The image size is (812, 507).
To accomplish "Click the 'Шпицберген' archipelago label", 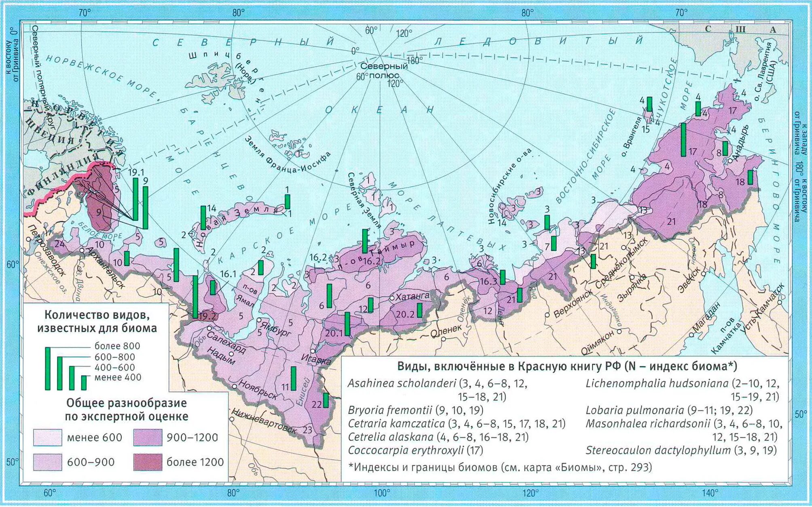I will coord(227,78).
